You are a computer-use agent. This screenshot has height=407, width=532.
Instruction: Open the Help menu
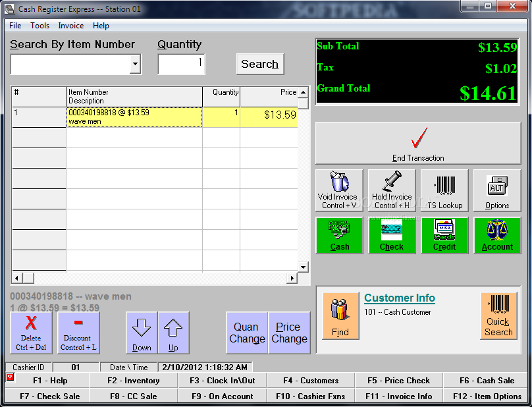tap(101, 26)
